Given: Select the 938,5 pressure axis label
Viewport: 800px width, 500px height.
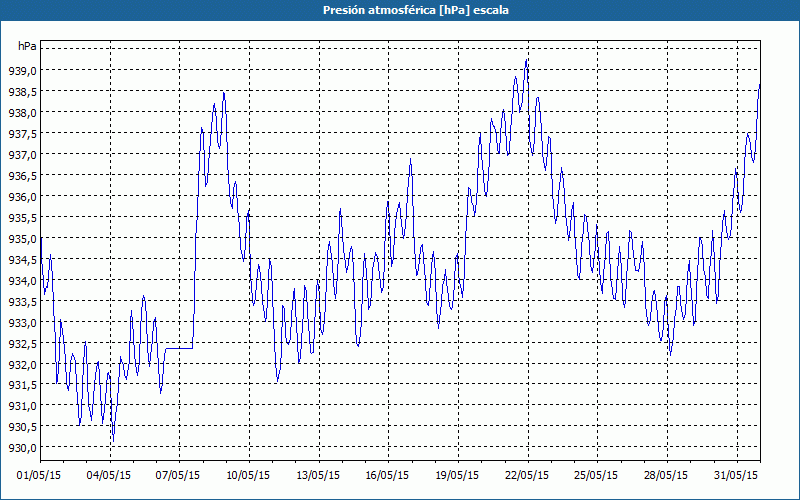Looking at the screenshot, I should [x=22, y=92].
